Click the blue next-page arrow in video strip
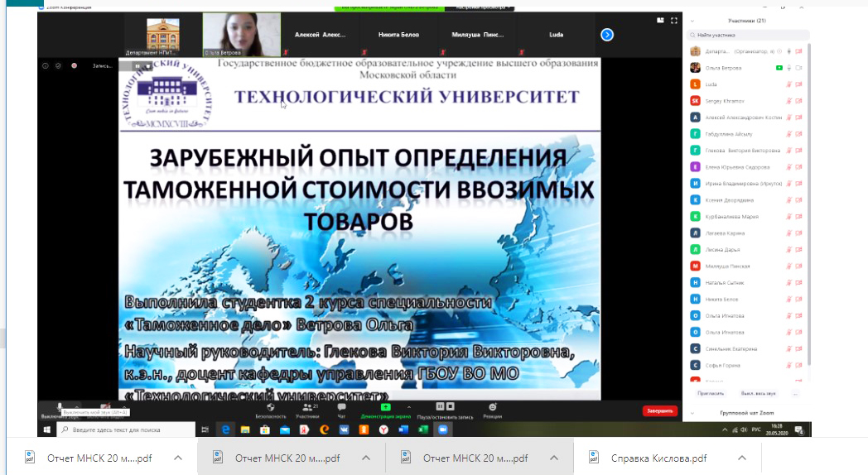868x475 pixels. 607,35
